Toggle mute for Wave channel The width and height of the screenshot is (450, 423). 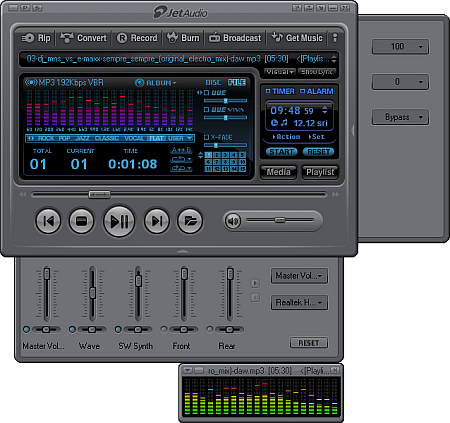tap(72, 330)
